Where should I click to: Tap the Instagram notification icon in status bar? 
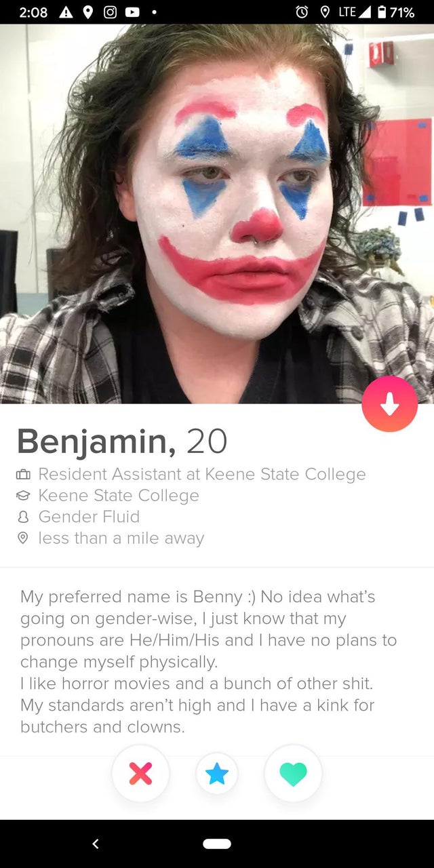pyautogui.click(x=110, y=12)
